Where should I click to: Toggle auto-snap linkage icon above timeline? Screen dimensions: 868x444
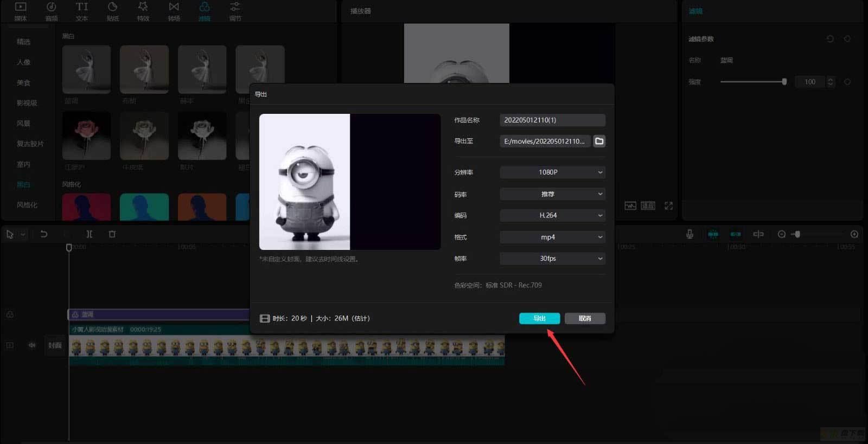coord(736,234)
